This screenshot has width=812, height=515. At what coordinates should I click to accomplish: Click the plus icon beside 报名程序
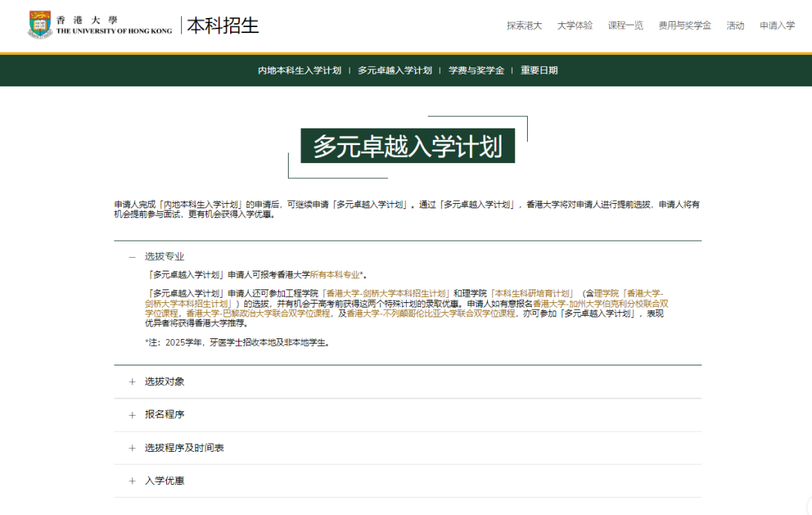[x=132, y=415]
